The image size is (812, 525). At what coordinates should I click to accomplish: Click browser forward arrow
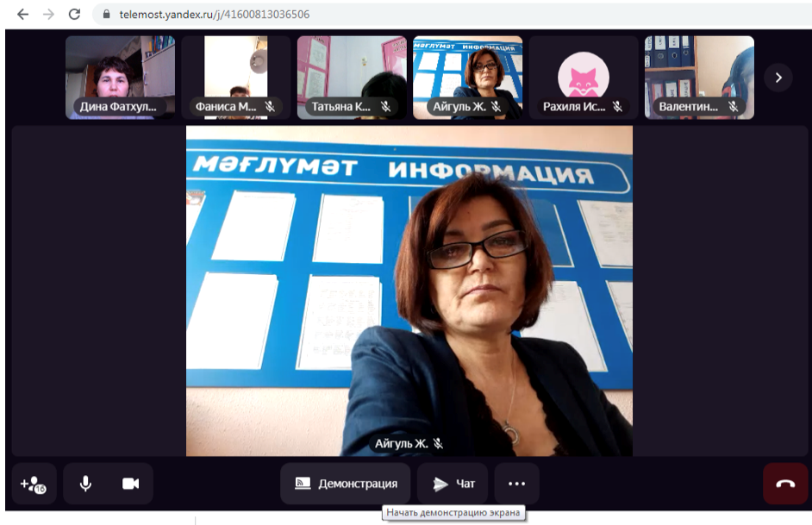[47, 15]
